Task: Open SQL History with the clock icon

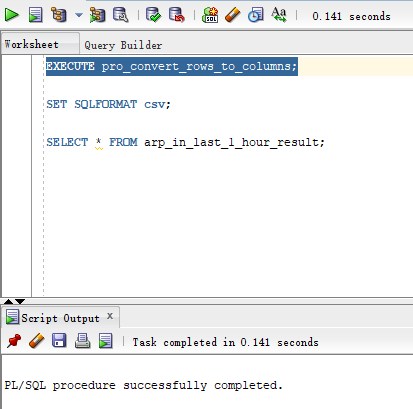Action: 256,15
